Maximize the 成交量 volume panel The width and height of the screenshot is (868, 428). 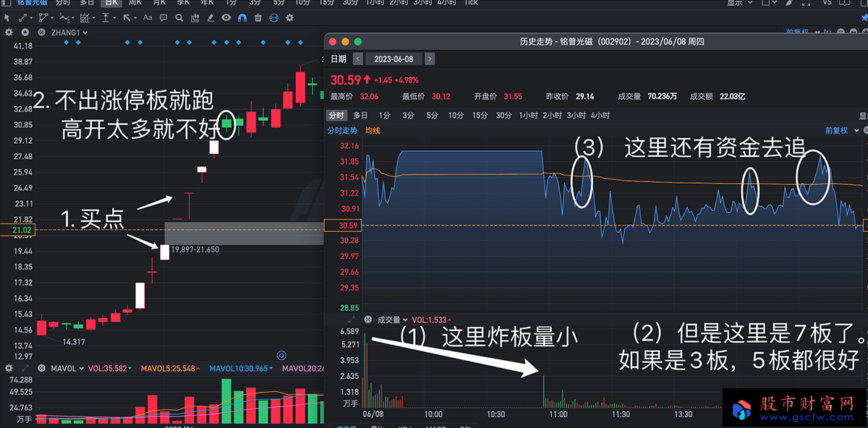point(352,320)
